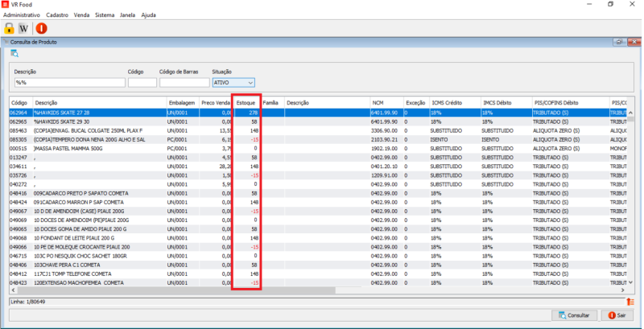The image size is (644, 329).
Task: Click the Descrição search field containing %%
Action: pos(70,83)
